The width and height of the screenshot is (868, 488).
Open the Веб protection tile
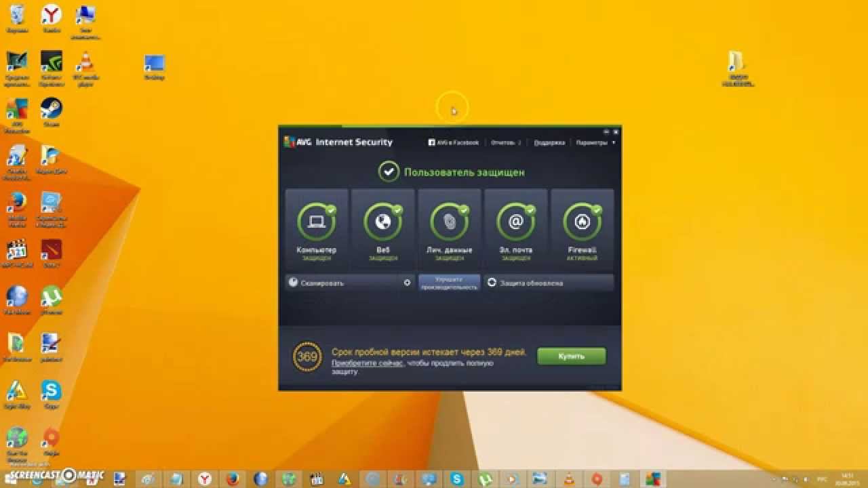click(x=383, y=228)
